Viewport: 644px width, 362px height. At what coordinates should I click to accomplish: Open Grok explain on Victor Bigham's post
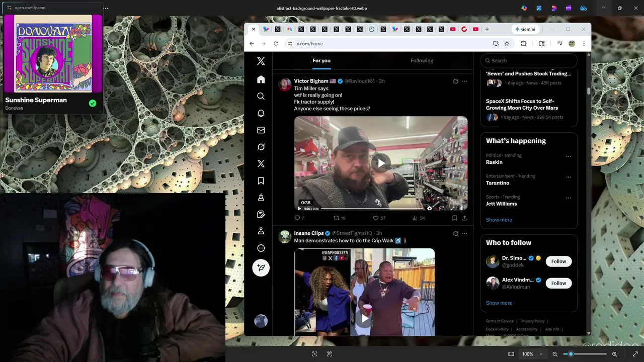click(x=456, y=81)
